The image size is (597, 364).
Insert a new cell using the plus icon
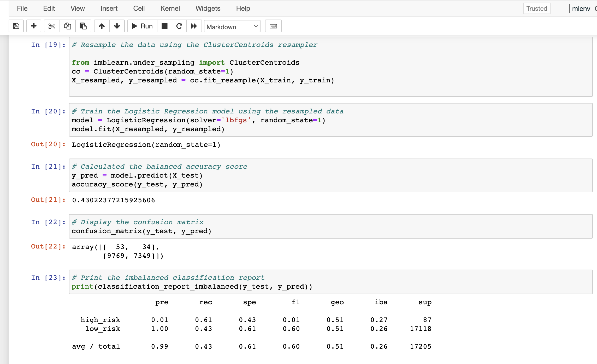[34, 26]
